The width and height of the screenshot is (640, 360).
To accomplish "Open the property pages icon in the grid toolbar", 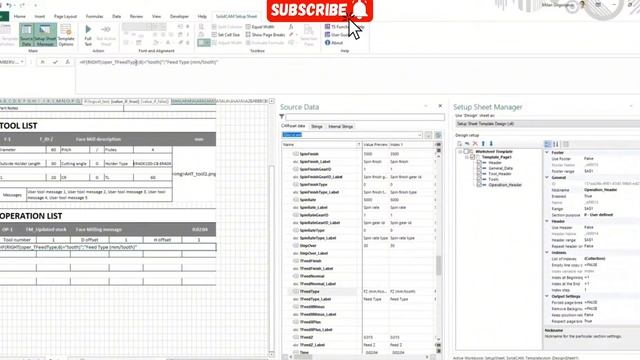I will click(566, 144).
